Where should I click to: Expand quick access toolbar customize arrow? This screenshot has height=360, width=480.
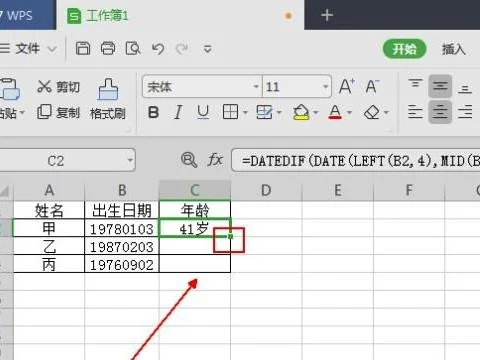point(208,49)
